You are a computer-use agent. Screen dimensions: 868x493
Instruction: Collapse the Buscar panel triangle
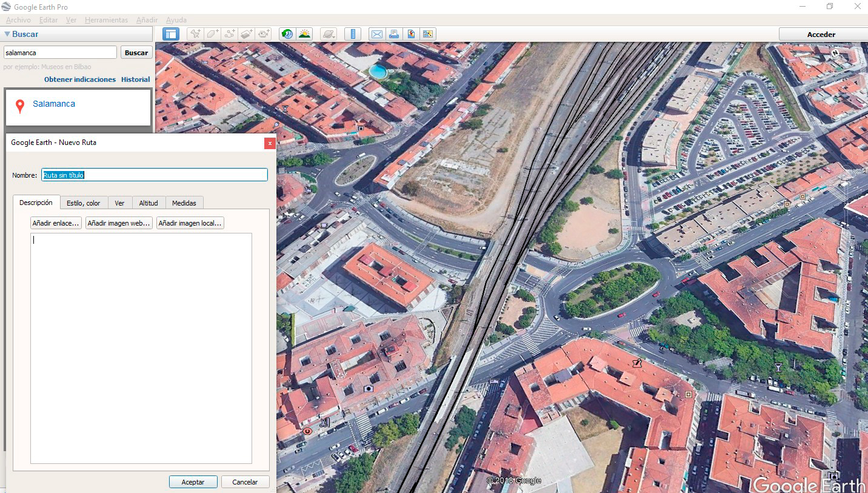coord(7,35)
